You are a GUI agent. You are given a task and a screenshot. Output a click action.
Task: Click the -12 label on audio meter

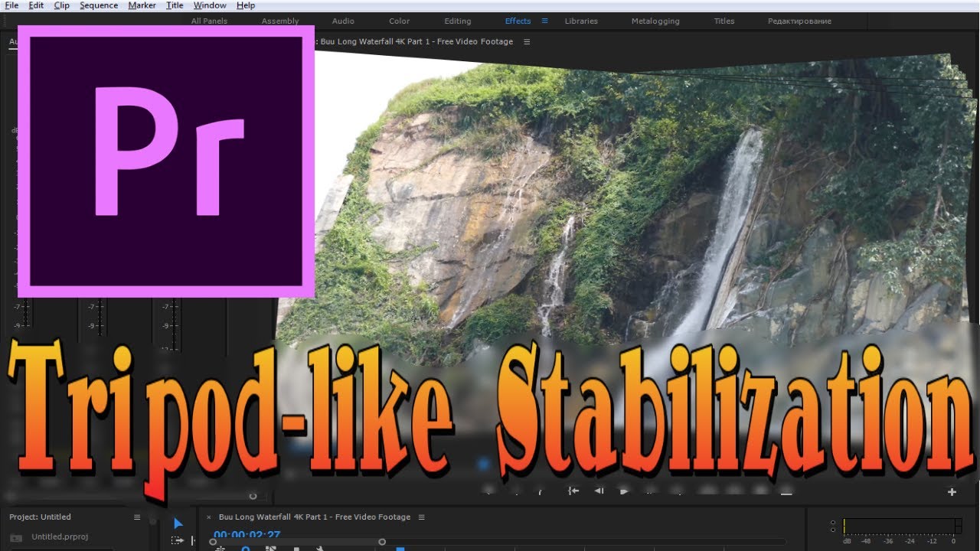coord(932,541)
